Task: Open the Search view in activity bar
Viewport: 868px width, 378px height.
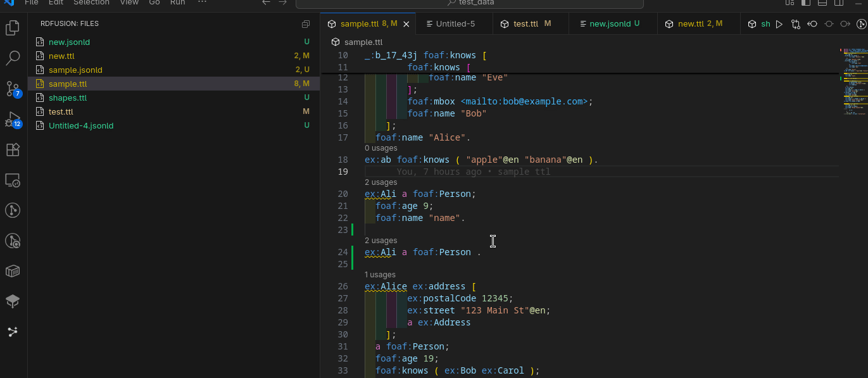Action: [x=13, y=59]
